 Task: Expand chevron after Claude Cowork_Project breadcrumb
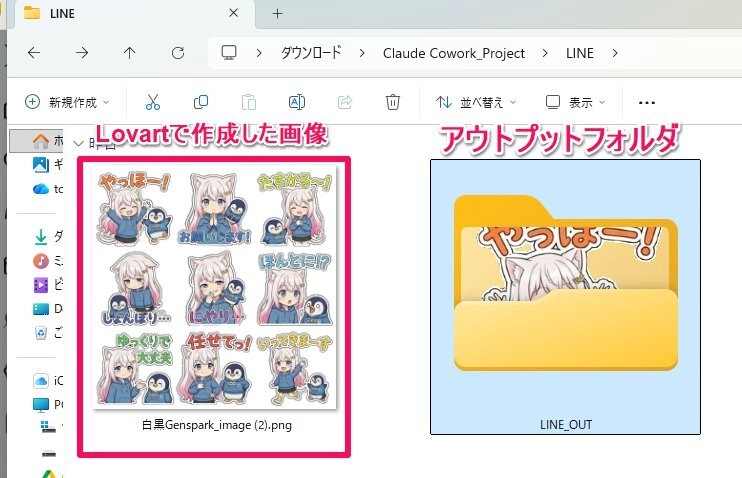[x=545, y=53]
